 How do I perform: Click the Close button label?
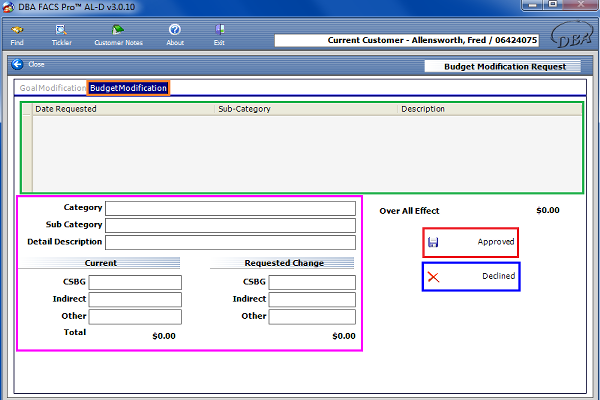(x=36, y=64)
